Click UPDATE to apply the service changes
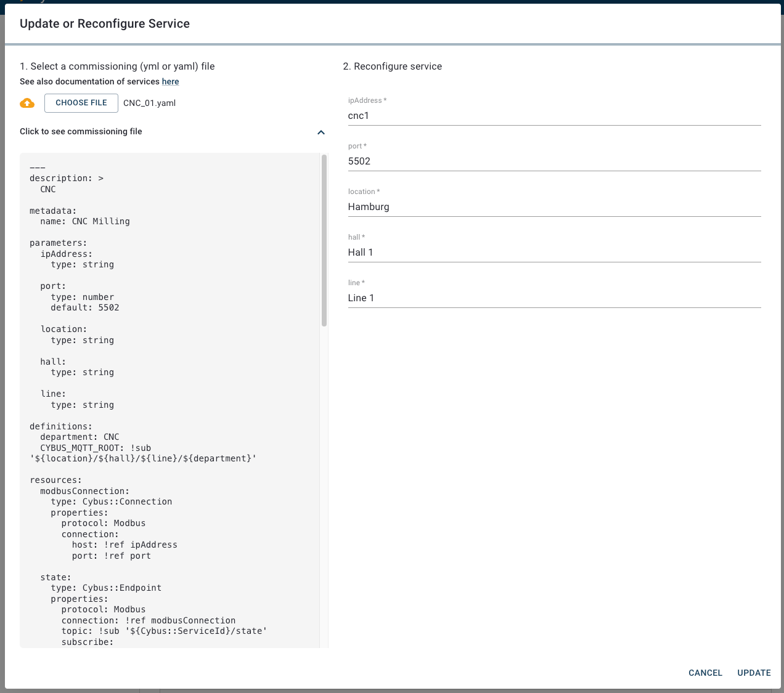This screenshot has height=693, width=784. pos(754,673)
